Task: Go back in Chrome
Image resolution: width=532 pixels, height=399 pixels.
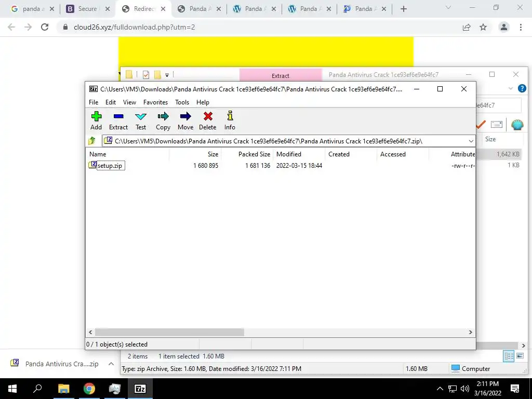Action: pos(11,27)
